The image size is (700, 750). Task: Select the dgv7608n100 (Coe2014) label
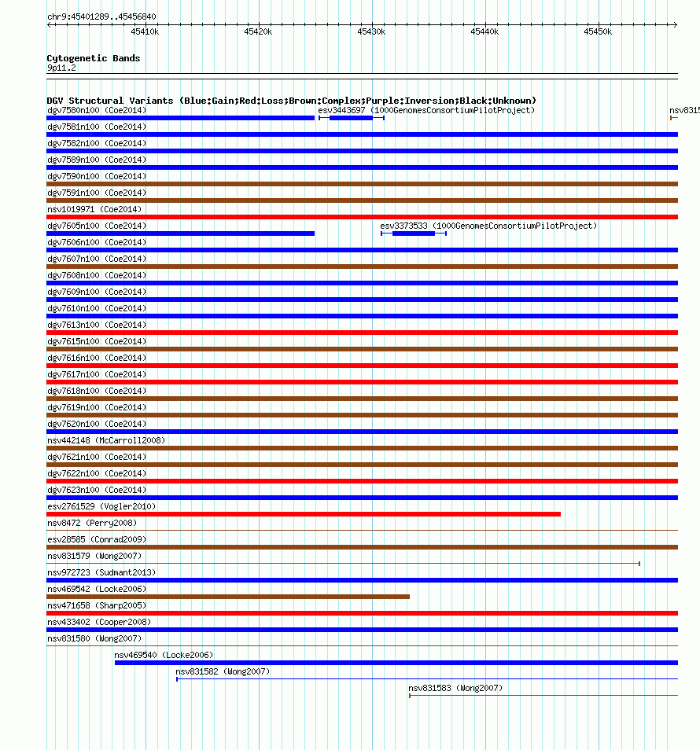[x=97, y=275]
